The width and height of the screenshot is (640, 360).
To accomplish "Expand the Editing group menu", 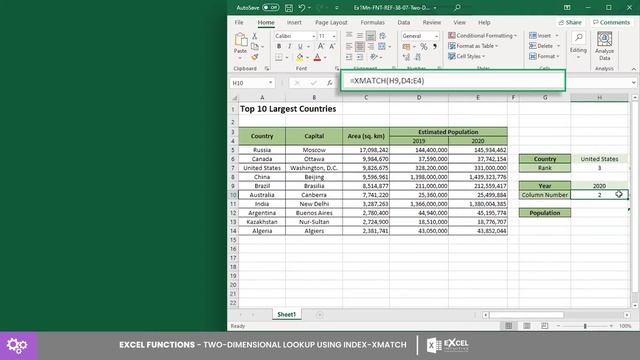I will 578,45.
